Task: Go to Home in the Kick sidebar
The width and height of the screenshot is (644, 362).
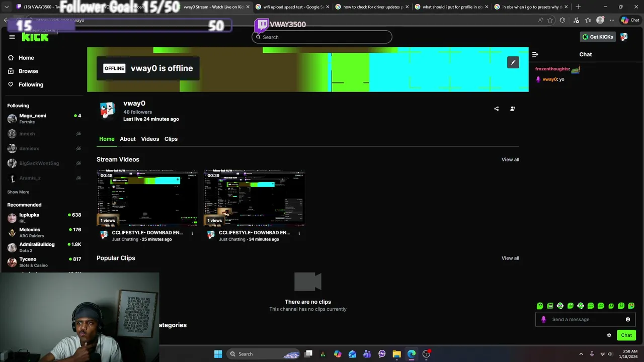Action: point(21,58)
